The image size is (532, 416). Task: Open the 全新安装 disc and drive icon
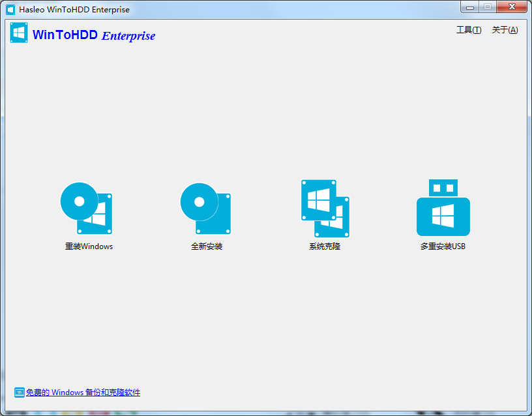206,208
